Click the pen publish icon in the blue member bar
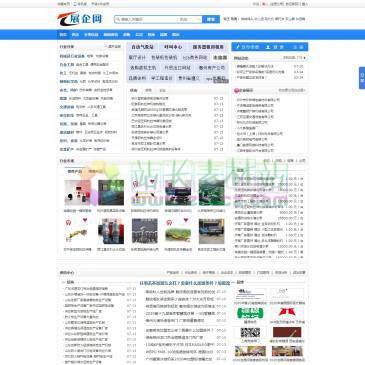The image size is (365, 365). (238, 47)
